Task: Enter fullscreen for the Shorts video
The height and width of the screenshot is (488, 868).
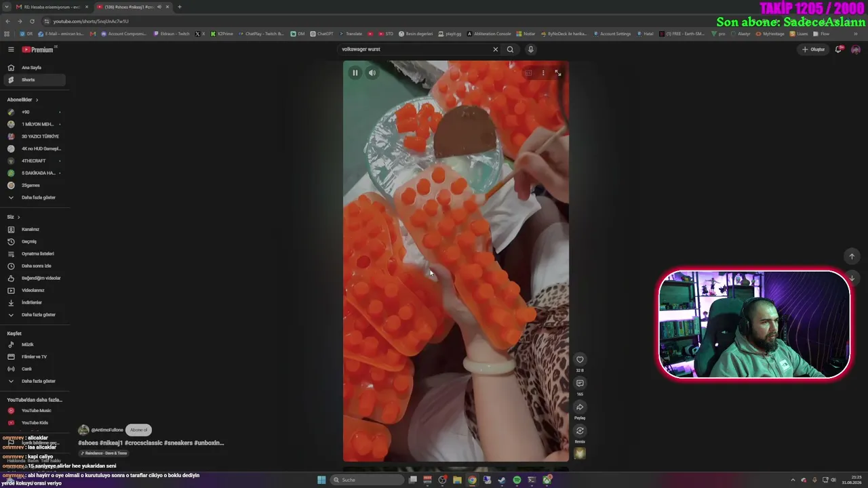Action: (x=558, y=73)
